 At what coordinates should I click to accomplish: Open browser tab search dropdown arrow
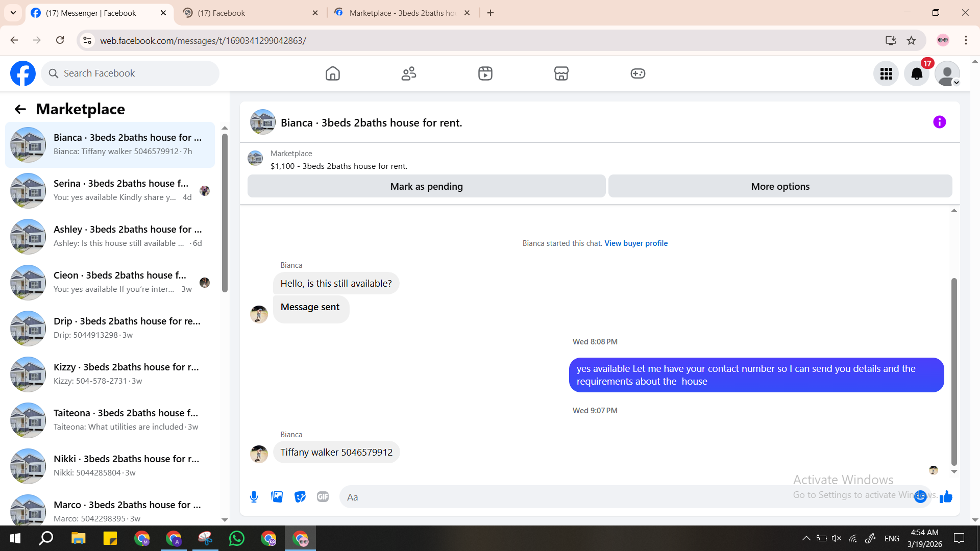point(13,13)
